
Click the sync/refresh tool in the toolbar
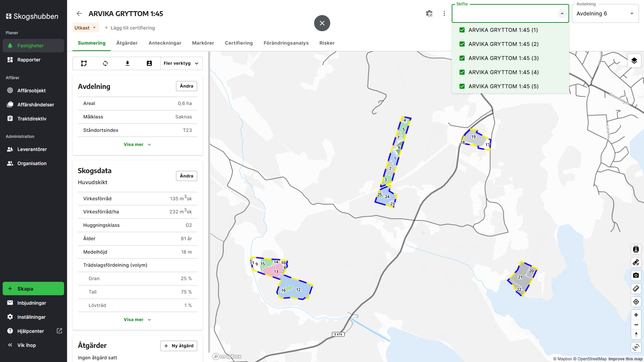(x=105, y=63)
